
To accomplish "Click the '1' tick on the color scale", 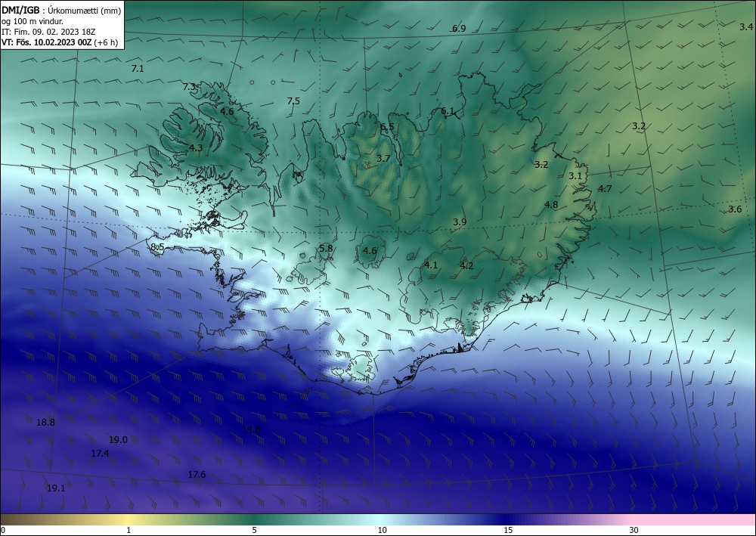I will (x=129, y=531).
